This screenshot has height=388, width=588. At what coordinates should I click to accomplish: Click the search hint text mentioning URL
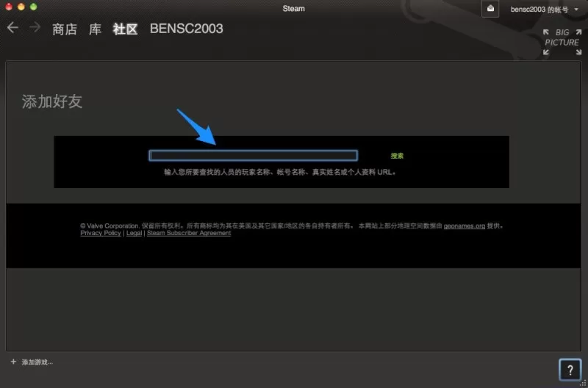click(x=280, y=173)
